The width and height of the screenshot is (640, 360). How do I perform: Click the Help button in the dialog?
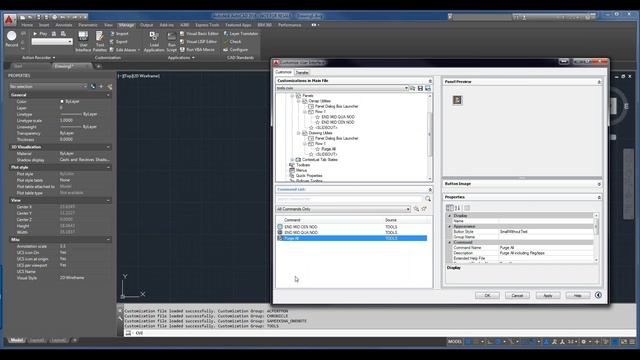(x=578, y=295)
